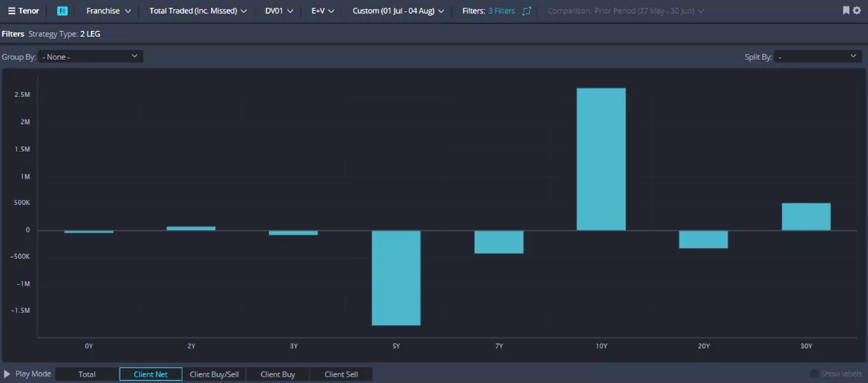Click the 1M y-axis value
The height and width of the screenshot is (383, 868).
point(25,176)
